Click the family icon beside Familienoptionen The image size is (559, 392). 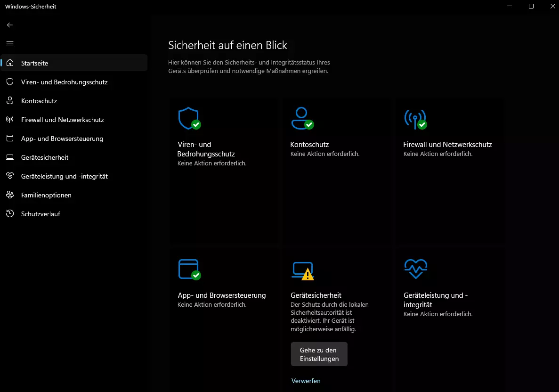click(x=10, y=195)
